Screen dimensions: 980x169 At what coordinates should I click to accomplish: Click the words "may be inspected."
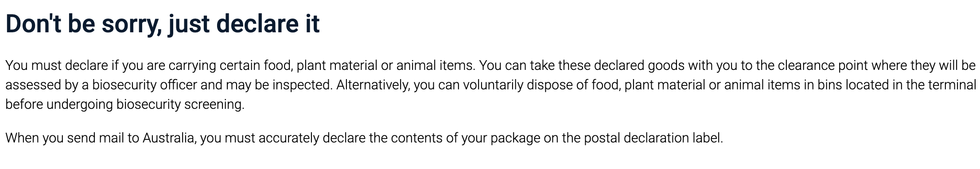(x=279, y=84)
